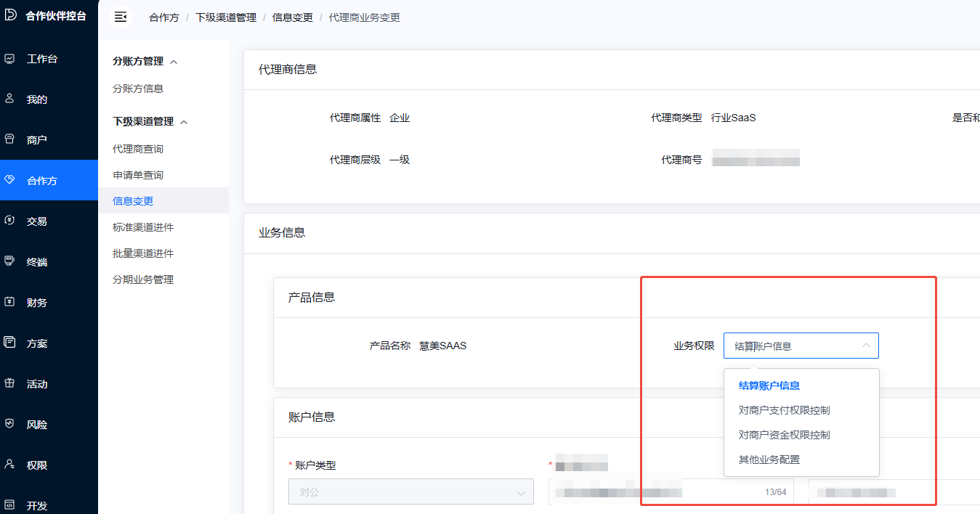The image size is (980, 514).
Task: Open the 风险 risk shield icon
Action: [10, 424]
